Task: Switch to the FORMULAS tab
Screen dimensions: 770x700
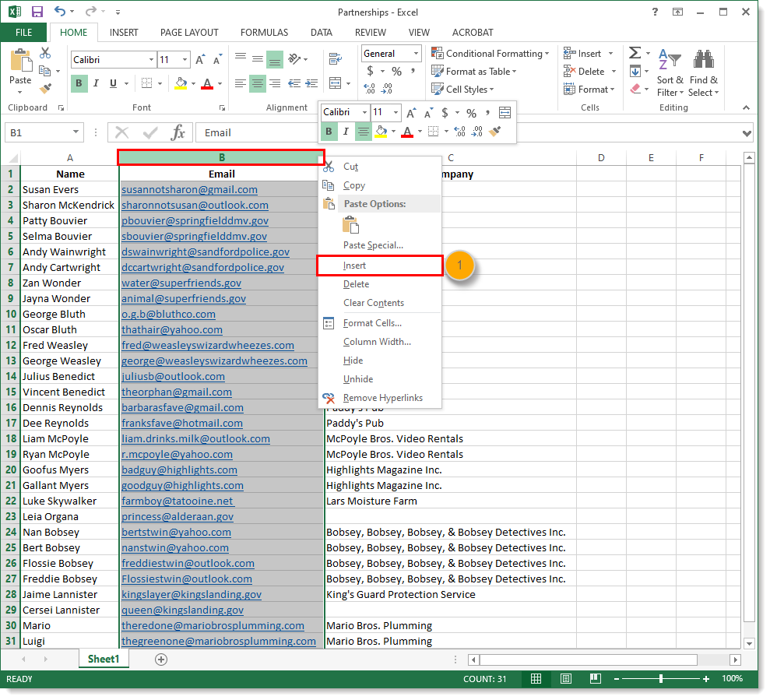Action: pyautogui.click(x=264, y=33)
